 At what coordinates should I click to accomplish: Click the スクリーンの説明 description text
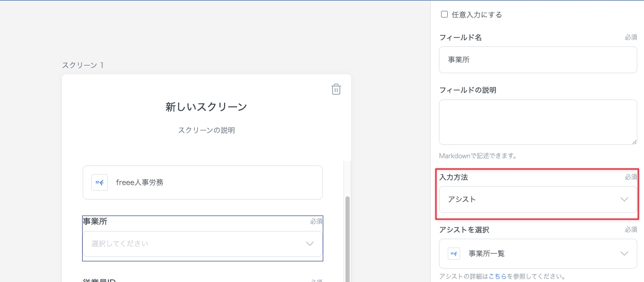206,130
